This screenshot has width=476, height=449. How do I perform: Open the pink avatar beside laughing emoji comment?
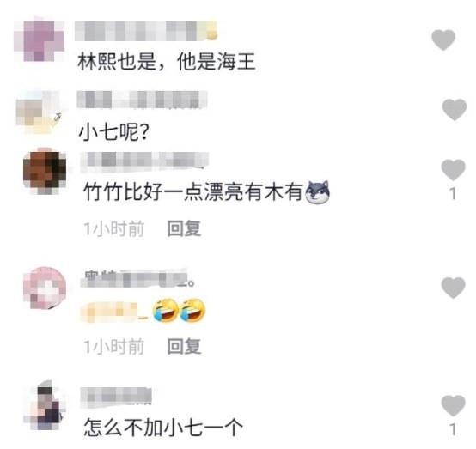pyautogui.click(x=45, y=288)
